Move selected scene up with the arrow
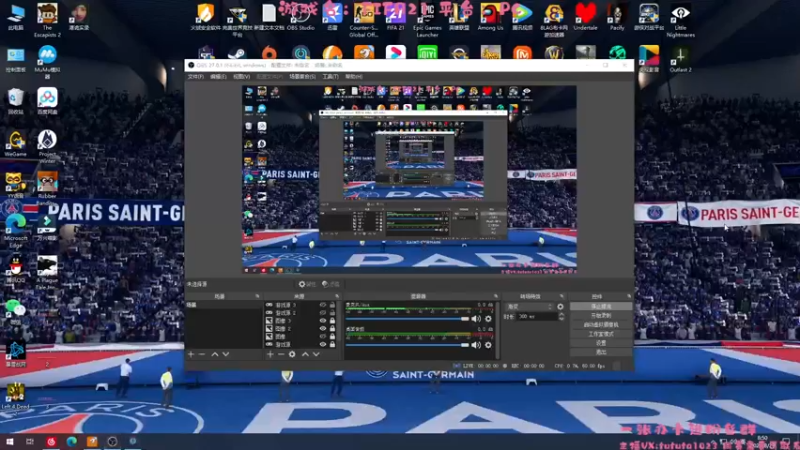This screenshot has width=800, height=450. (x=215, y=354)
